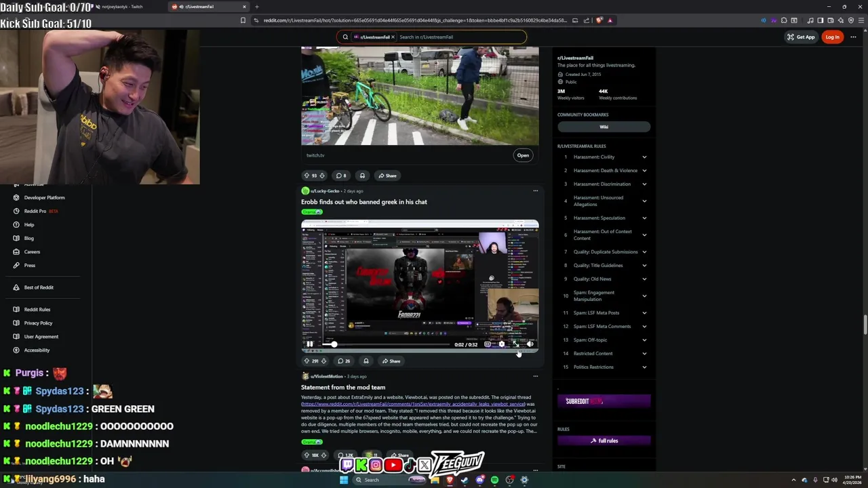The image size is (868, 488).
Task: Open Press in left sidebar
Action: tap(30, 266)
